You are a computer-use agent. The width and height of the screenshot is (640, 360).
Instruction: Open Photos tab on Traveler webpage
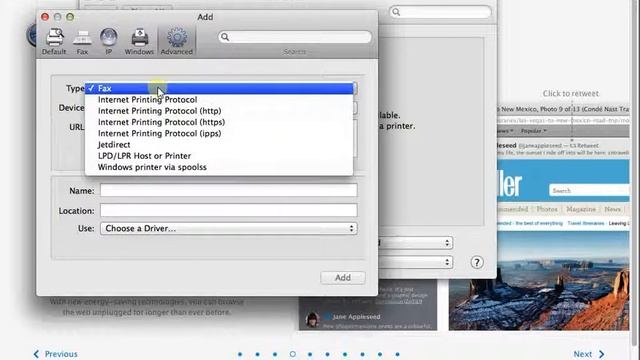coord(547,209)
